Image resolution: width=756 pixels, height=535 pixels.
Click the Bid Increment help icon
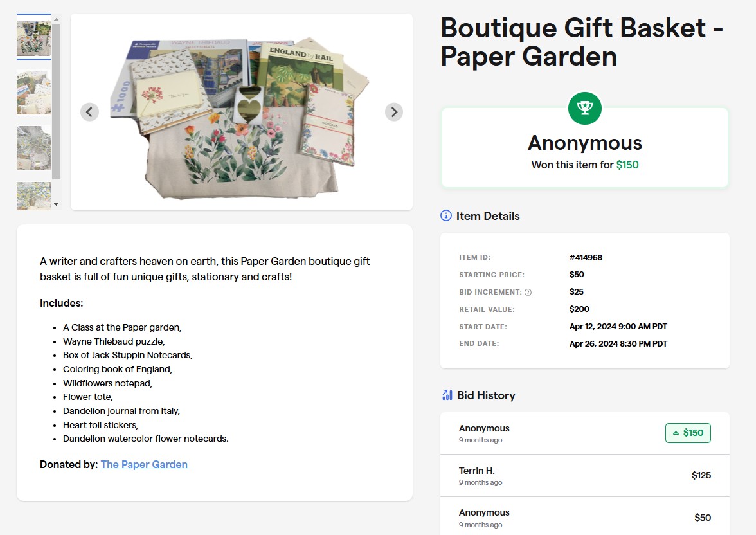click(x=528, y=292)
